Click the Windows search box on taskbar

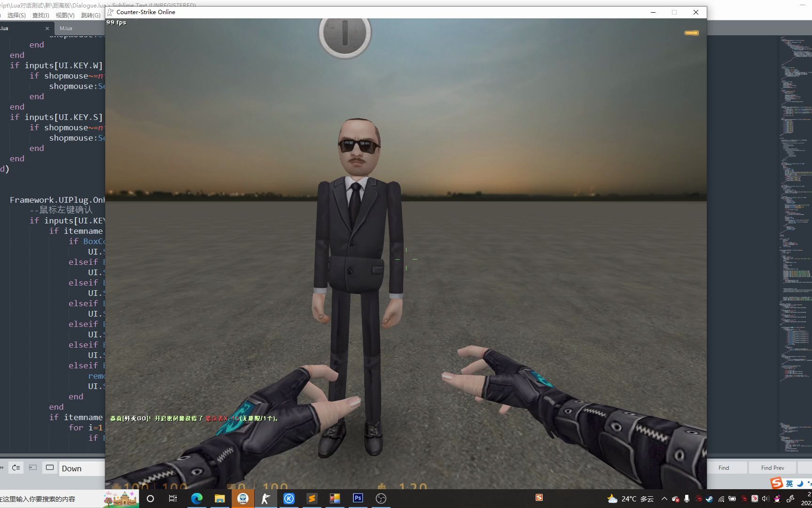click(x=52, y=499)
